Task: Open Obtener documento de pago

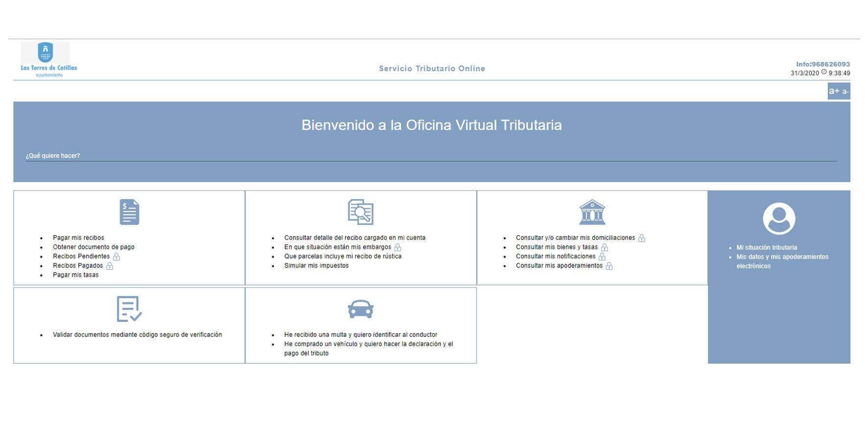Action: (94, 247)
